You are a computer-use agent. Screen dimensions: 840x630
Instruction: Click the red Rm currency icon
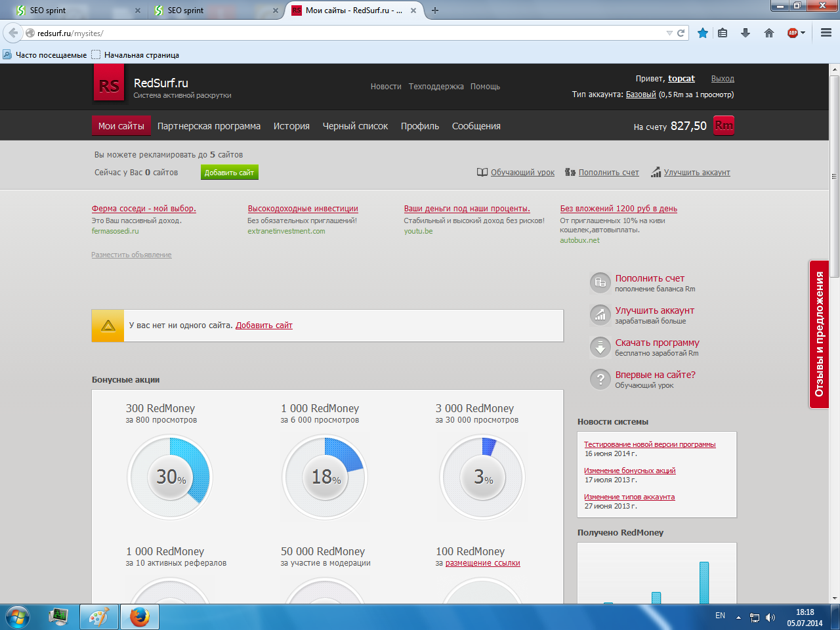click(x=724, y=125)
